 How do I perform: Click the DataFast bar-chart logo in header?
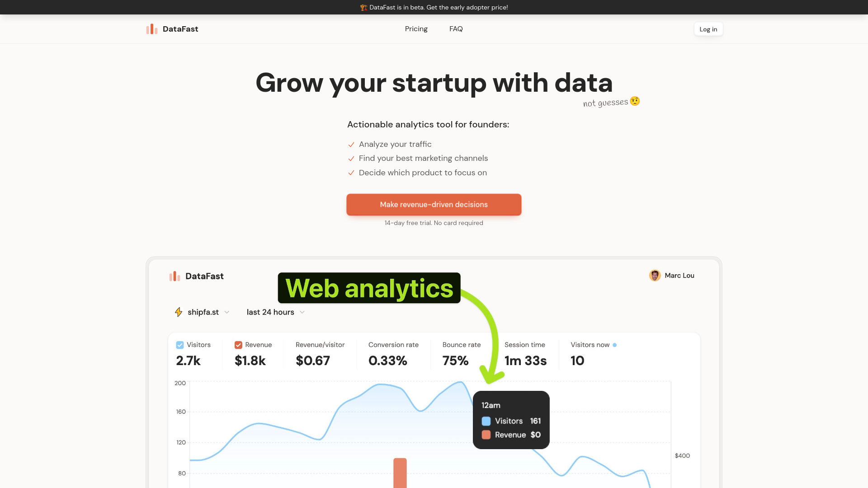pyautogui.click(x=152, y=29)
